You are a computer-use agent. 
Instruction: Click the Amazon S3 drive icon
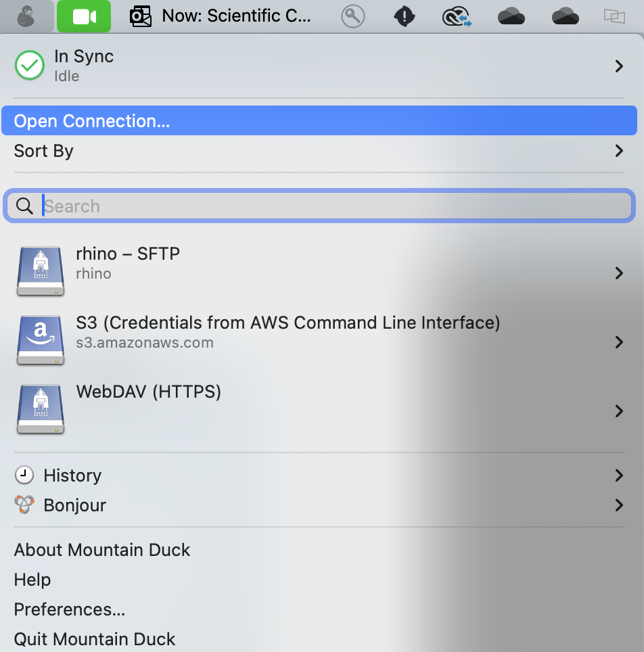pyautogui.click(x=41, y=340)
